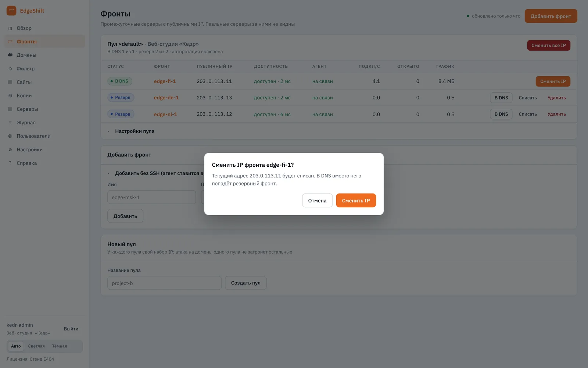Go to the Серверы page
The width and height of the screenshot is (588, 368).
[x=44, y=109]
